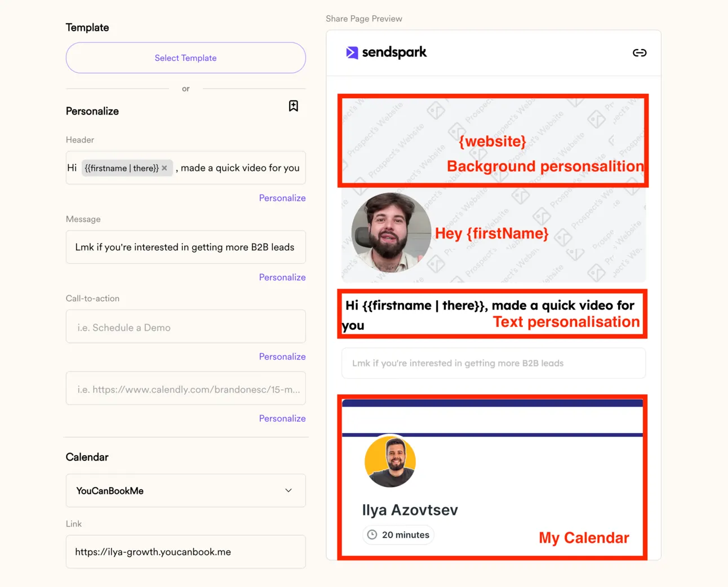Image resolution: width=728 pixels, height=587 pixels.
Task: Remove the {{firstname | there}} tag
Action: point(165,168)
